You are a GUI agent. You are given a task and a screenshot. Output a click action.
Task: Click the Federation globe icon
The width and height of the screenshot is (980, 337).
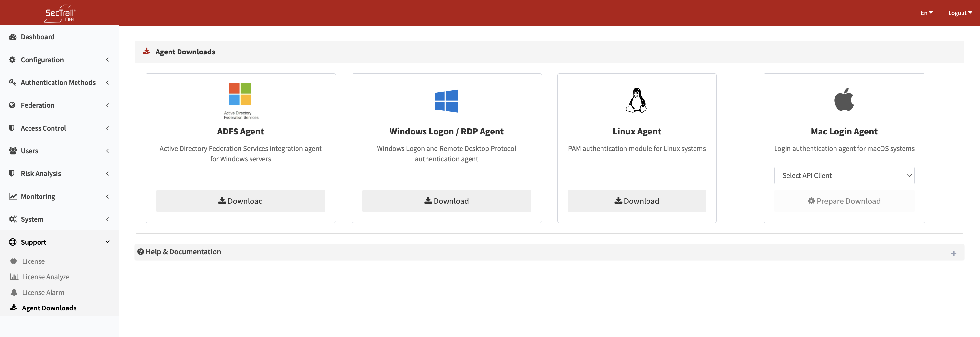(x=13, y=105)
